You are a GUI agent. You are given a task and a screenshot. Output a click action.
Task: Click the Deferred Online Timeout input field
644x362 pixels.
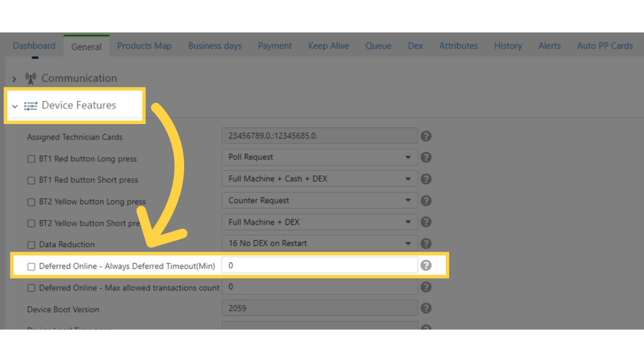[319, 265]
